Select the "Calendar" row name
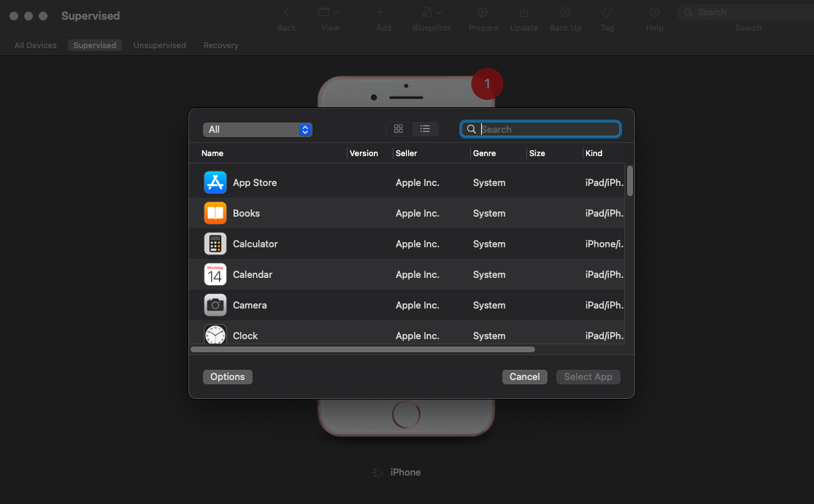The image size is (814, 504). coord(253,274)
